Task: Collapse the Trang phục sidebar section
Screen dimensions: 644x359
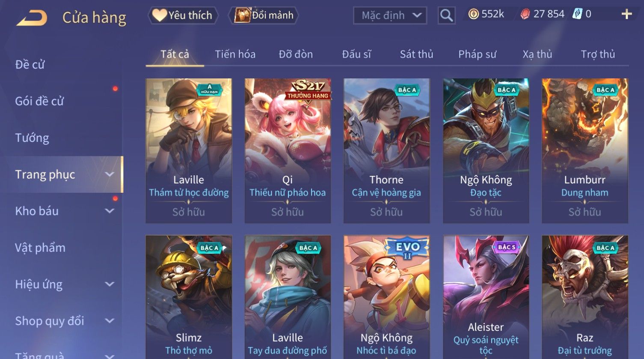Action: click(110, 174)
